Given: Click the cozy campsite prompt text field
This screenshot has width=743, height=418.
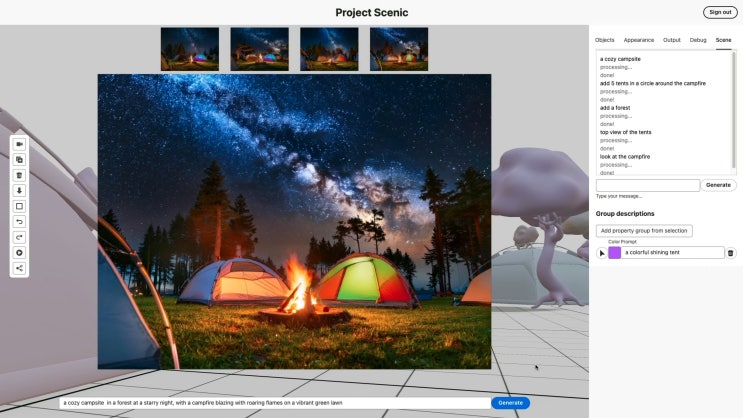Looking at the screenshot, I should [x=275, y=403].
